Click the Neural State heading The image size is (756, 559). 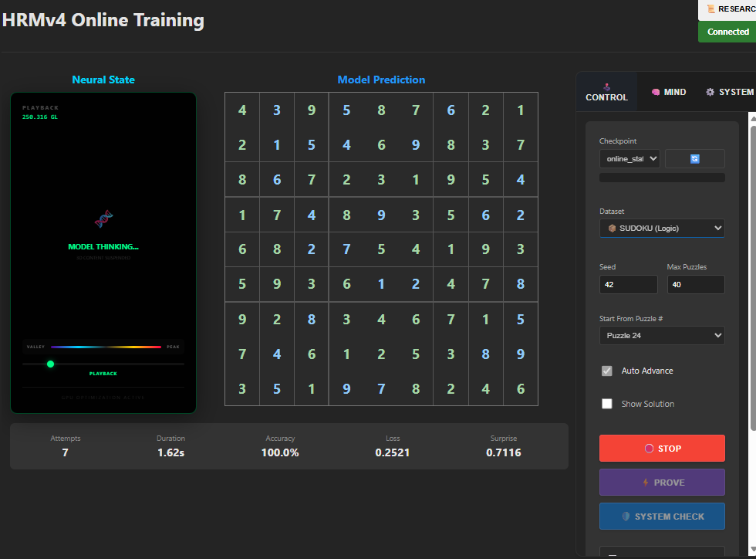pyautogui.click(x=103, y=80)
